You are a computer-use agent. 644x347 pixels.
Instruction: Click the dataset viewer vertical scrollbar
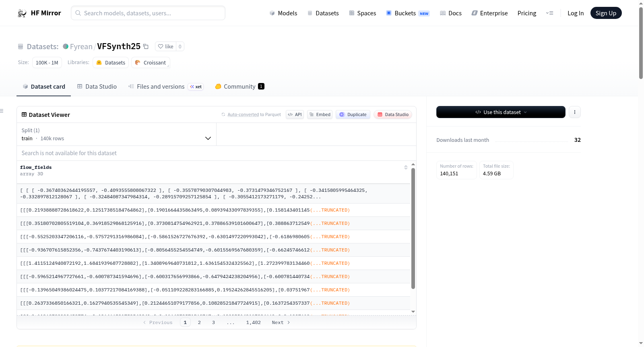coord(413,229)
